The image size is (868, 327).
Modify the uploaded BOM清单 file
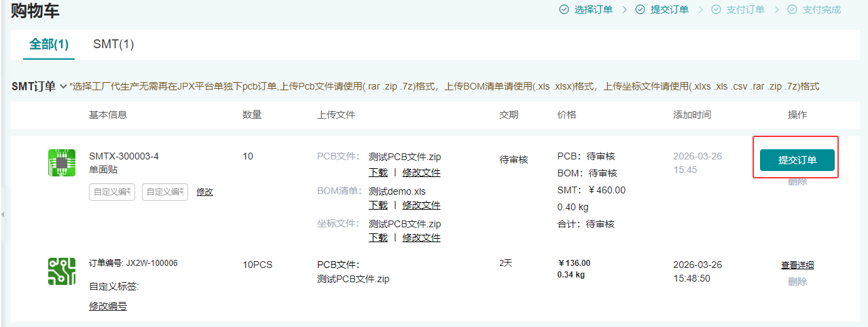(x=421, y=205)
